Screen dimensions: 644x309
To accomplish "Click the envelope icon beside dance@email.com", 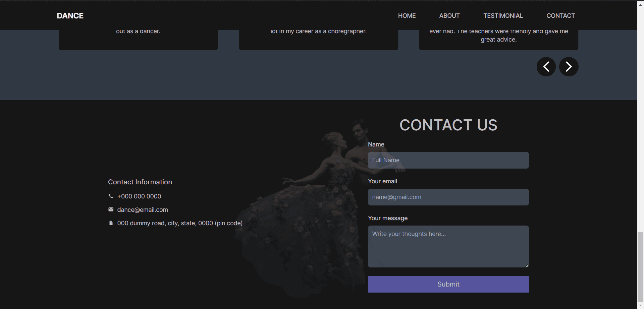I will 111,209.
